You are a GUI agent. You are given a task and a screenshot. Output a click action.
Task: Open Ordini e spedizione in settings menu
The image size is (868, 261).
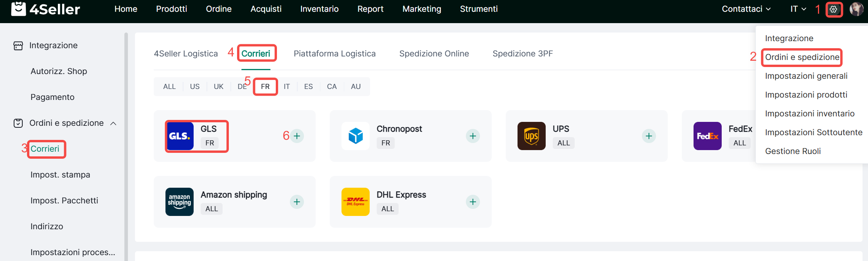pyautogui.click(x=802, y=57)
